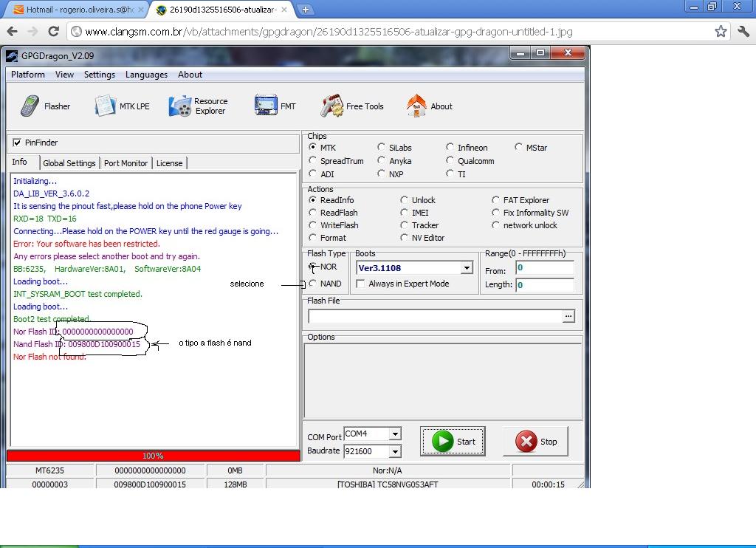Click the green Start button
Viewport: 756px width, 548px height.
[453, 442]
